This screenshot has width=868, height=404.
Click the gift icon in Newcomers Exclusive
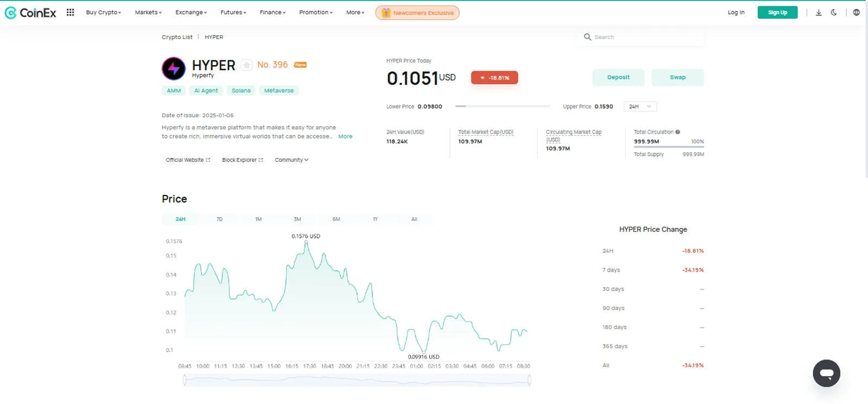(x=386, y=12)
